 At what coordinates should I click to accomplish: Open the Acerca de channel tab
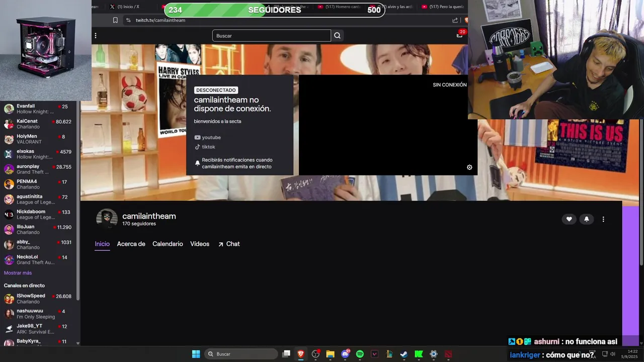click(131, 244)
